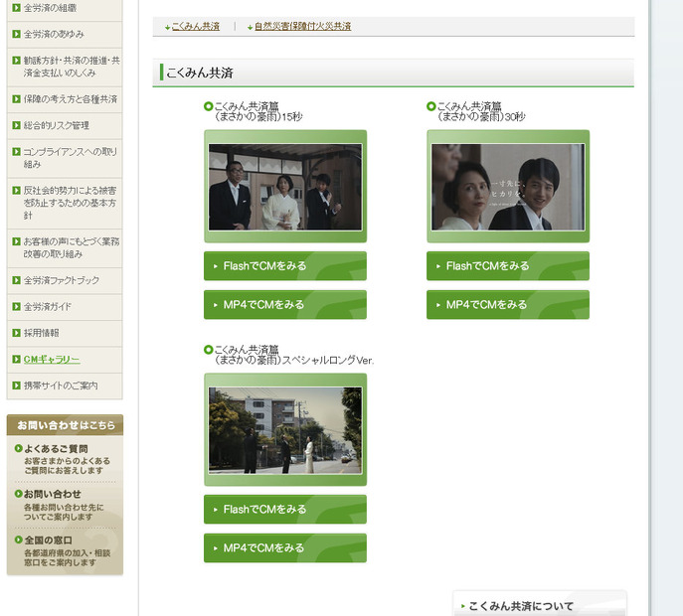Watch スペシャルロング Ver. CM in Flash

tap(285, 510)
